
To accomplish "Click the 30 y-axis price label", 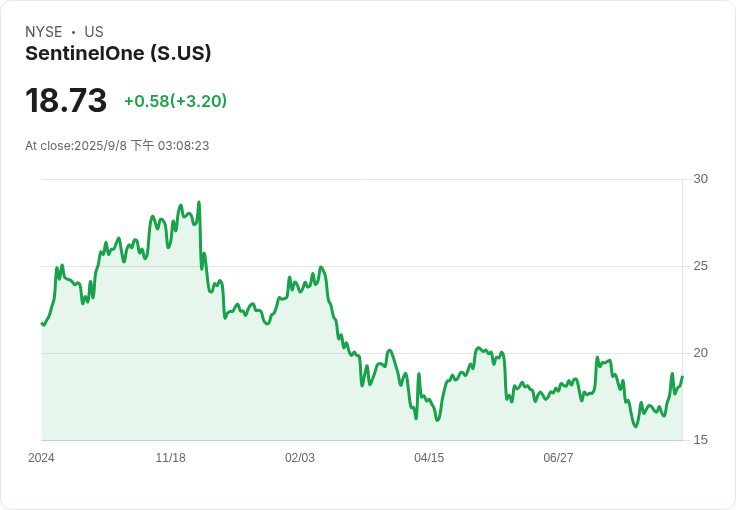I will tap(700, 179).
